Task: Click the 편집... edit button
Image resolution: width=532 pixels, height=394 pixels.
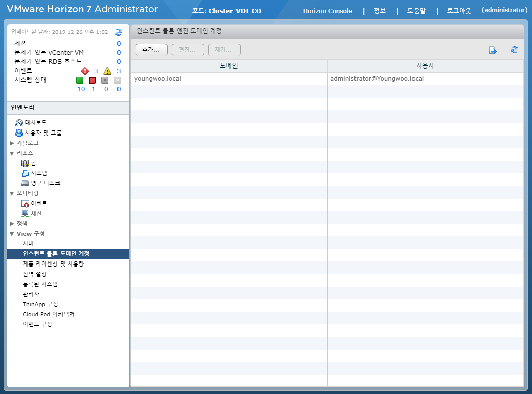Action: click(188, 50)
